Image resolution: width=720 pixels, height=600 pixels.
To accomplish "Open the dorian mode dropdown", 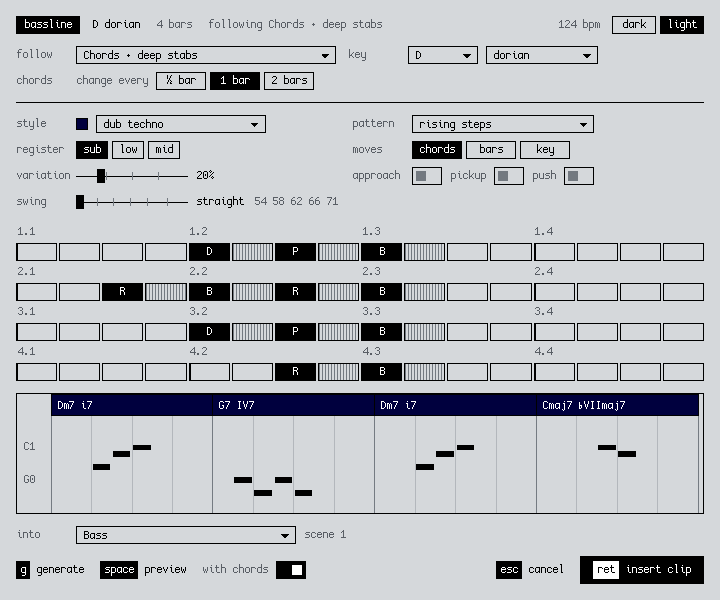I will [x=542, y=55].
